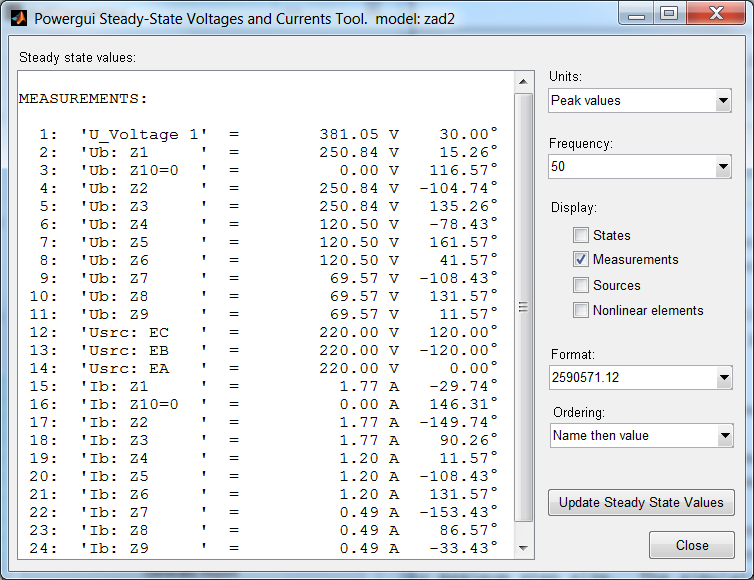Image resolution: width=754 pixels, height=580 pixels.
Task: Maximize the Powergui window
Action: tap(669, 13)
